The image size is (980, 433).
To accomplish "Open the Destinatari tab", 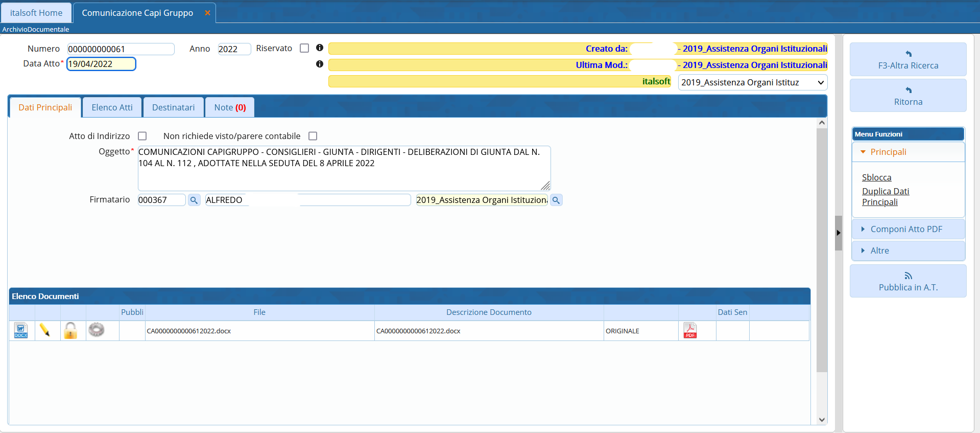I will [x=173, y=107].
